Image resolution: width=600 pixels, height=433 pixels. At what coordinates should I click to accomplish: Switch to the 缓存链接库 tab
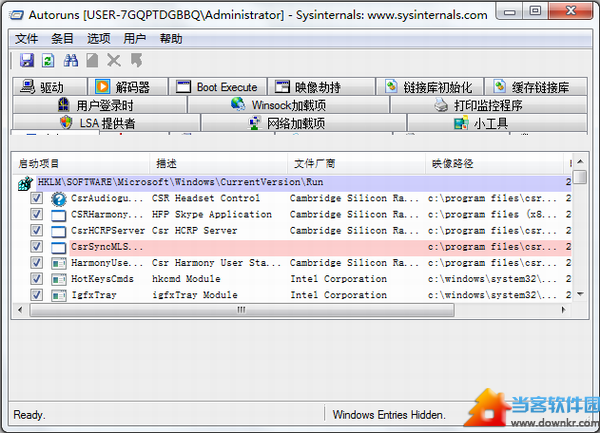(536, 87)
